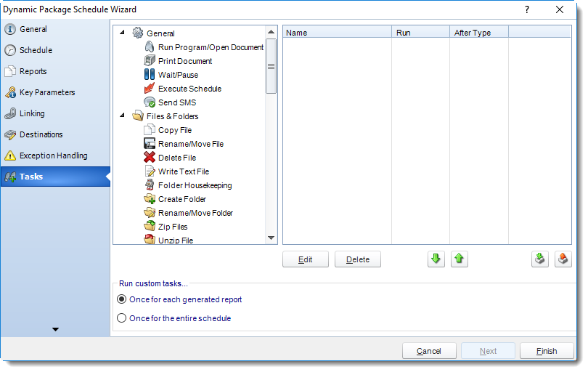The width and height of the screenshot is (588, 372).
Task: Select the Zip Files task label
Action: (x=173, y=227)
